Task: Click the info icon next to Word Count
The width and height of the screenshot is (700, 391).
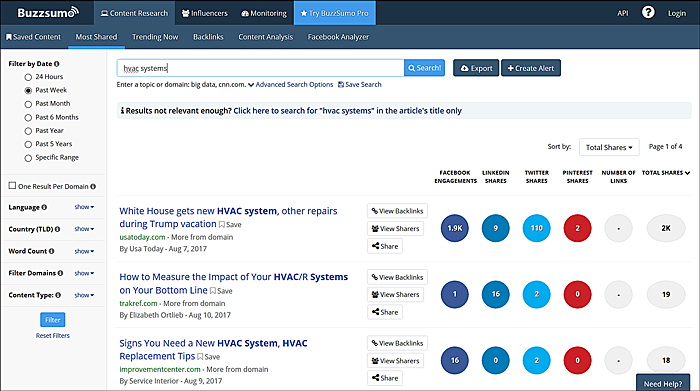Action: pyautogui.click(x=51, y=251)
